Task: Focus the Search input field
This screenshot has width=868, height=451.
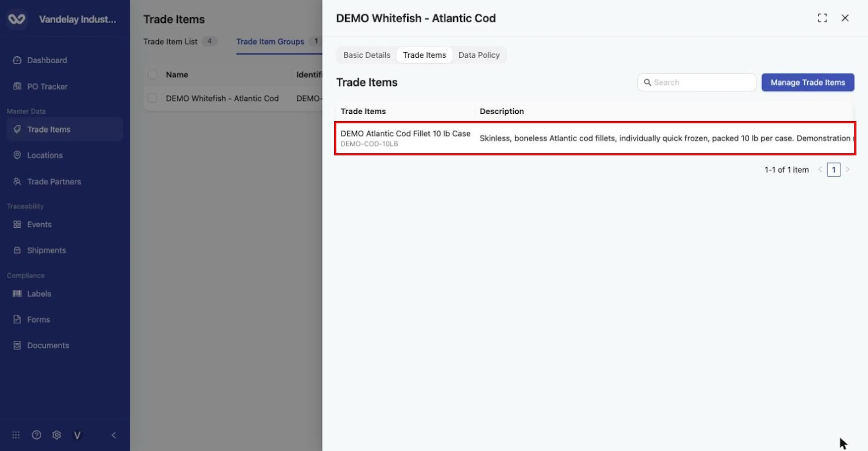Action: (697, 82)
